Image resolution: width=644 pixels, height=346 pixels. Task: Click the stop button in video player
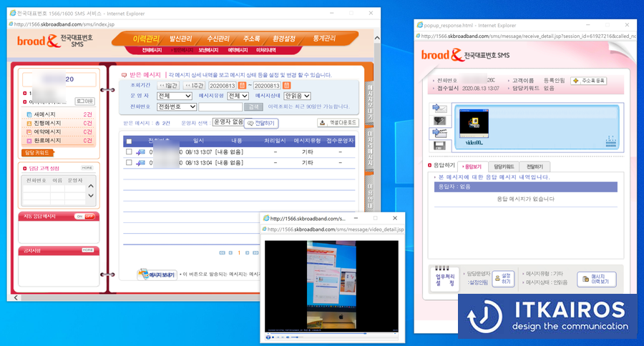click(273, 337)
